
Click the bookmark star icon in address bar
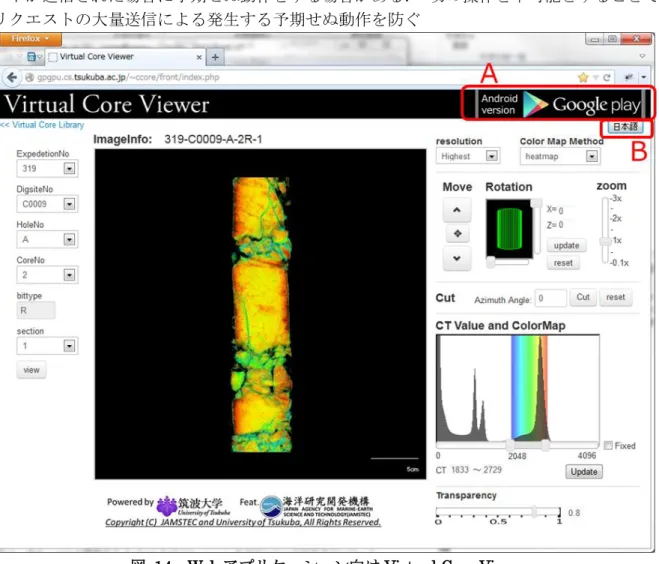(x=583, y=77)
